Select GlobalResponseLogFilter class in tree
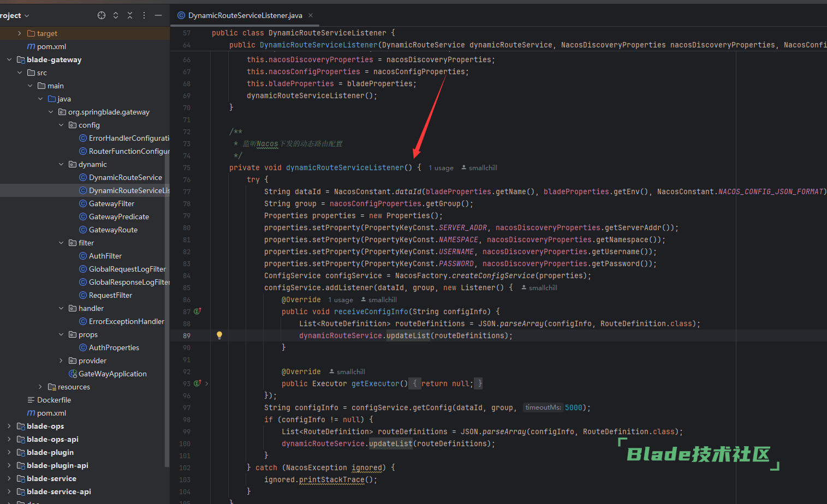The image size is (827, 504). click(124, 282)
